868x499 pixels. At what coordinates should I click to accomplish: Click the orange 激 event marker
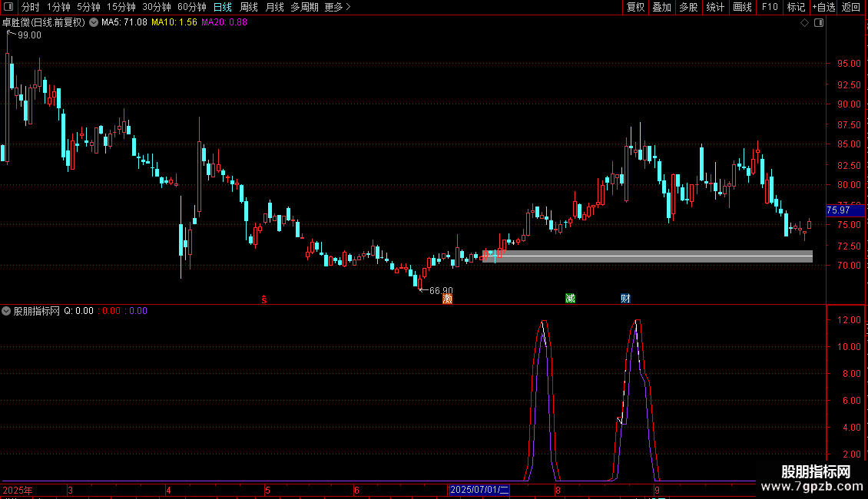point(447,299)
